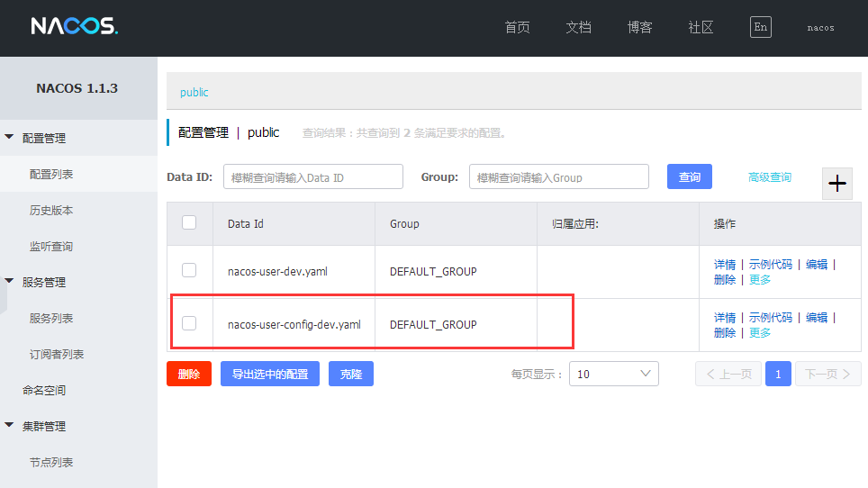Select 订阅者列表 in the sidebar
868x488 pixels.
57,354
